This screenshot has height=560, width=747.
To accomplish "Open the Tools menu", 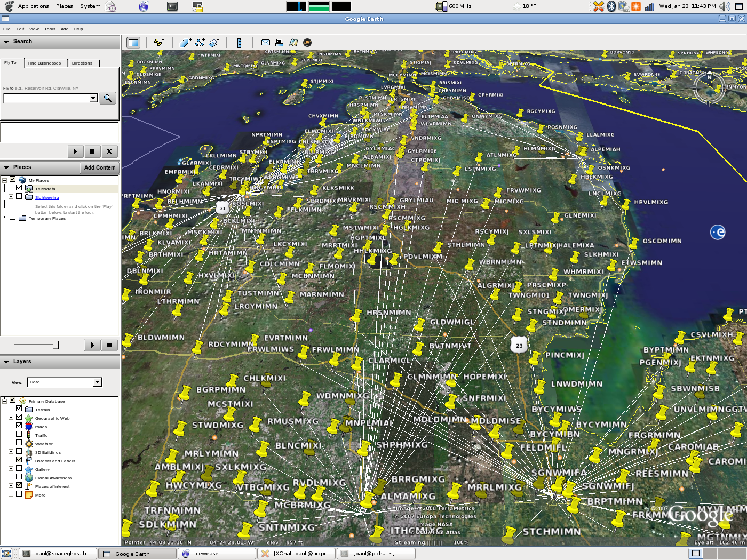I will coord(50,29).
